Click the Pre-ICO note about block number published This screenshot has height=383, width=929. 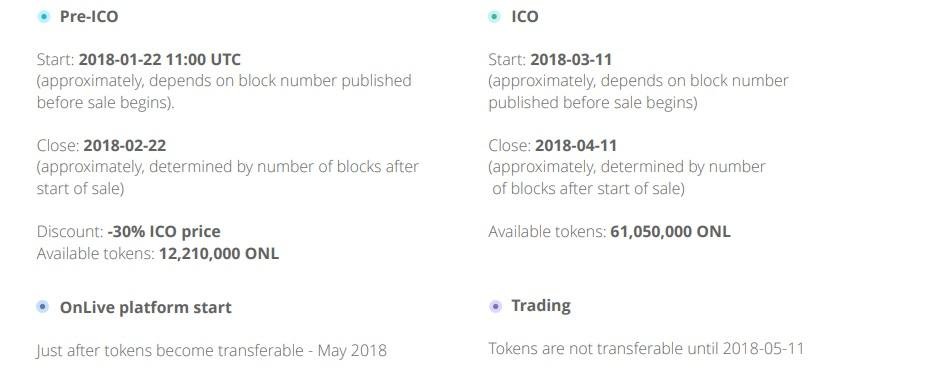point(224,91)
